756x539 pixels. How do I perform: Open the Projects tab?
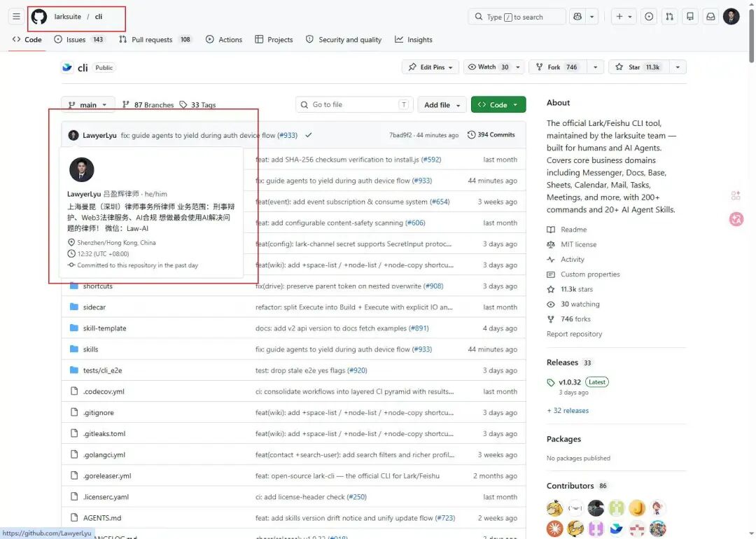(274, 39)
